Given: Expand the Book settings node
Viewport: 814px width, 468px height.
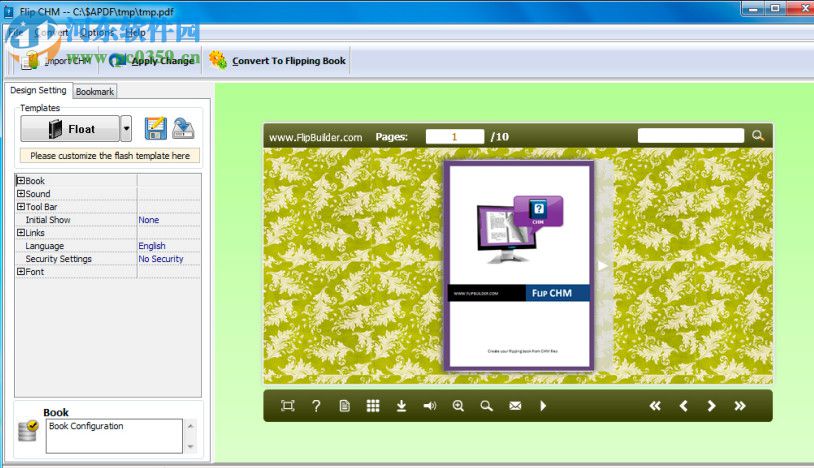Looking at the screenshot, I should (x=21, y=181).
